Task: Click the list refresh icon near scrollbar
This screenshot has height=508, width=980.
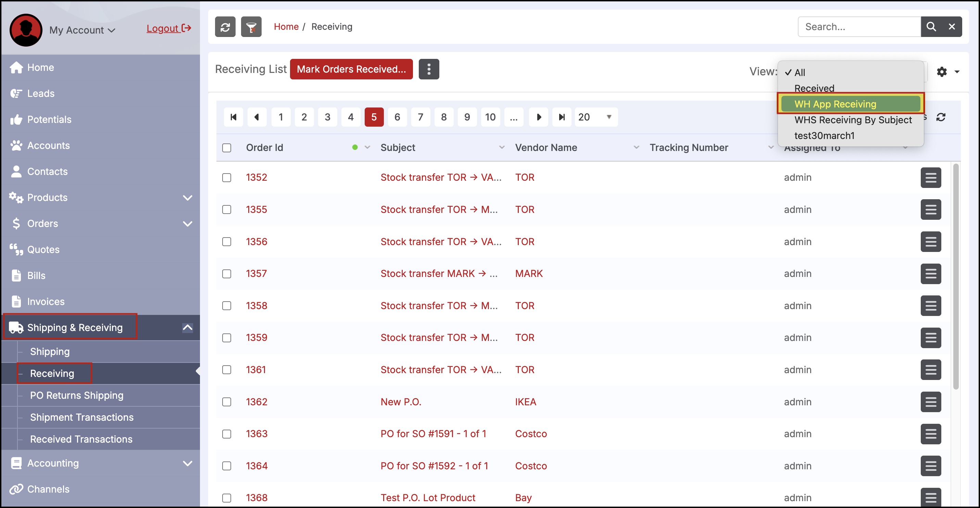Action: coord(941,117)
